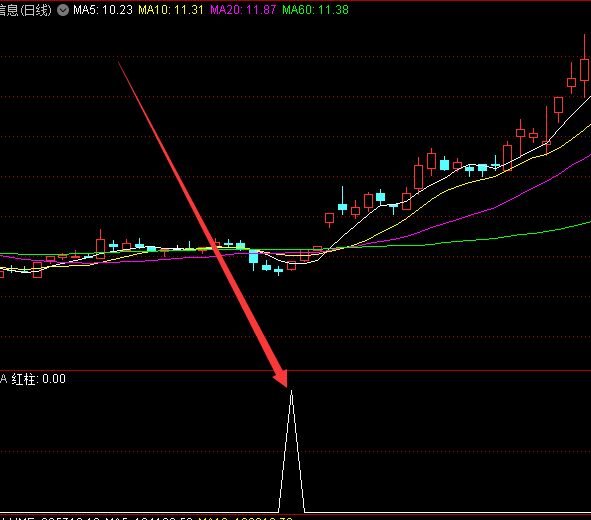Click the 红柱: 0.00 indicator label
Image resolution: width=591 pixels, height=520 pixels.
pyautogui.click(x=38, y=379)
